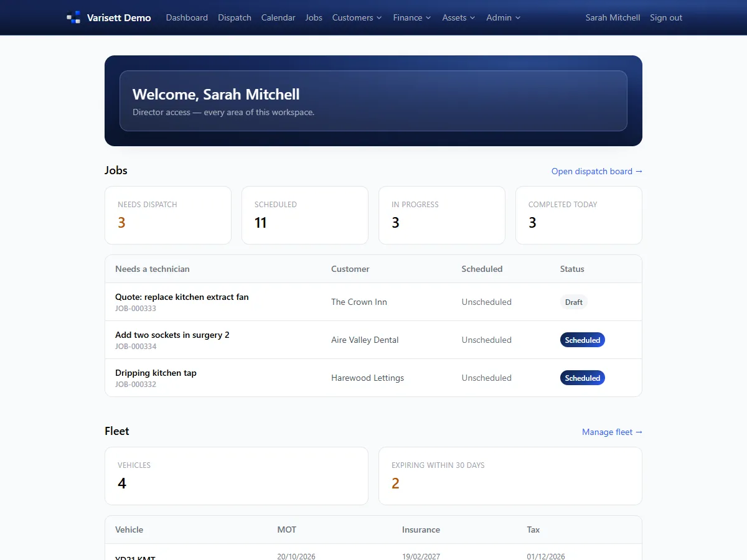Click the Scheduled column header in jobs table
The height and width of the screenshot is (560, 747).
(x=482, y=269)
